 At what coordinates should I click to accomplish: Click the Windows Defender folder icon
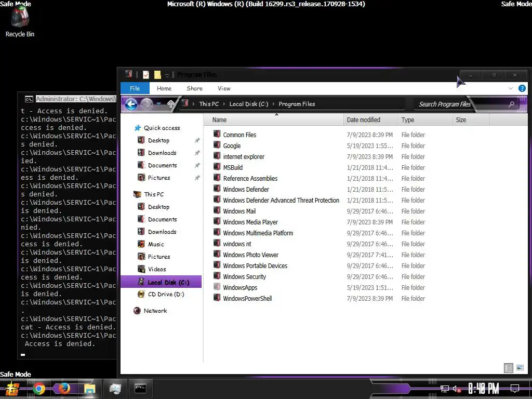pos(217,189)
